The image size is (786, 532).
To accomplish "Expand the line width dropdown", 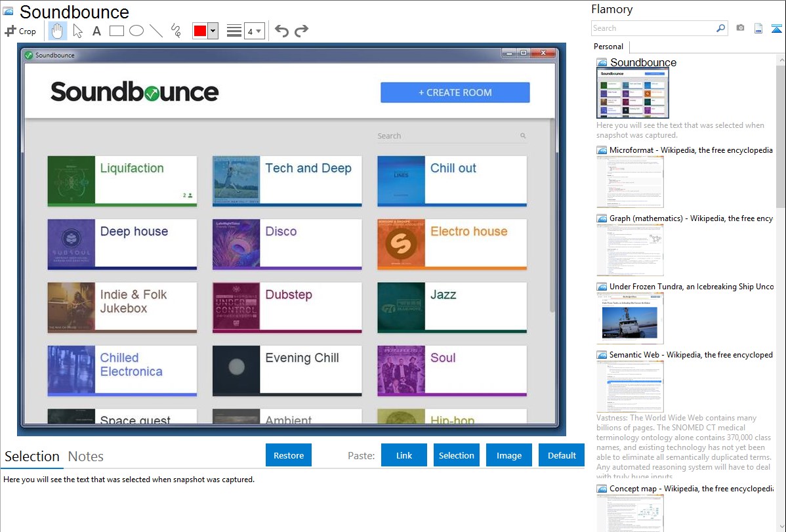I will pyautogui.click(x=259, y=31).
